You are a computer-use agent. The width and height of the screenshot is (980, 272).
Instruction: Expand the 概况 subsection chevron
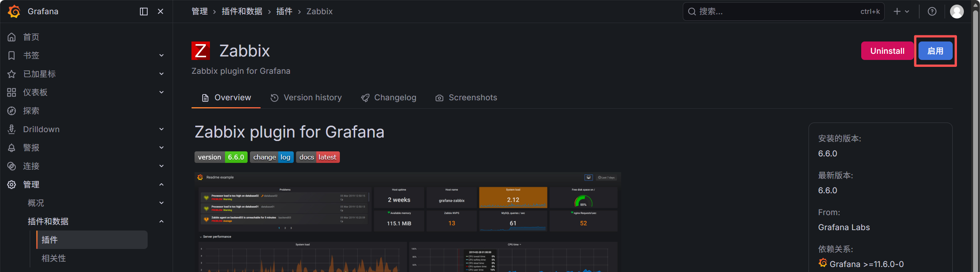(161, 203)
